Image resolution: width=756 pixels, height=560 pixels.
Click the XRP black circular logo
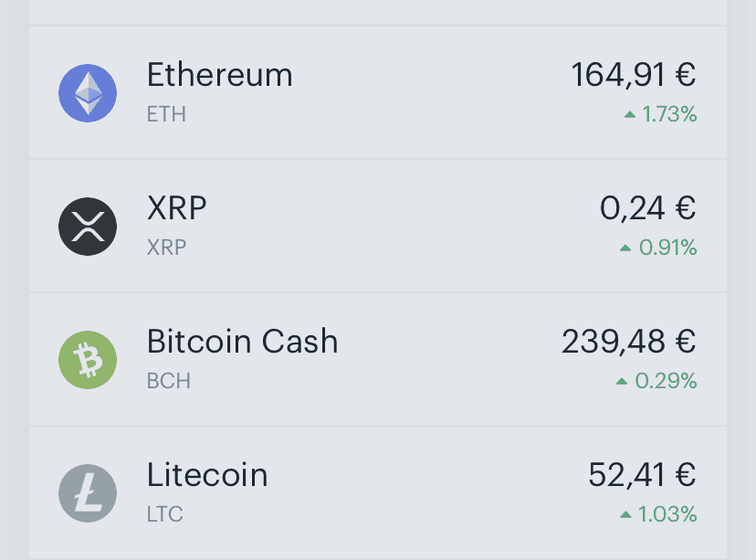tap(88, 227)
